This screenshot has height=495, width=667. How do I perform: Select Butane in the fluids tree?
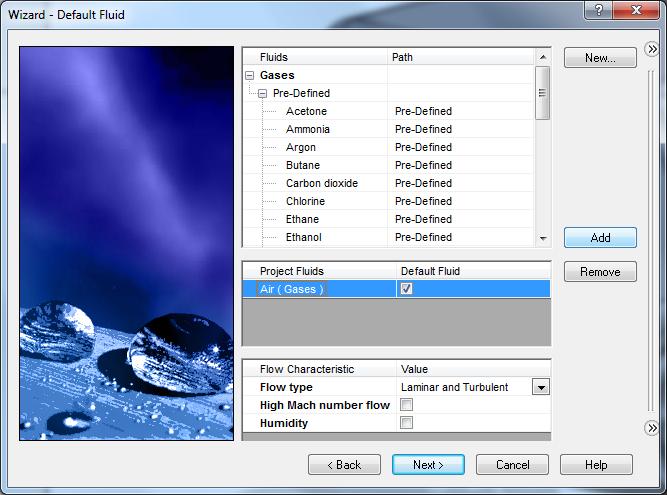click(x=303, y=165)
